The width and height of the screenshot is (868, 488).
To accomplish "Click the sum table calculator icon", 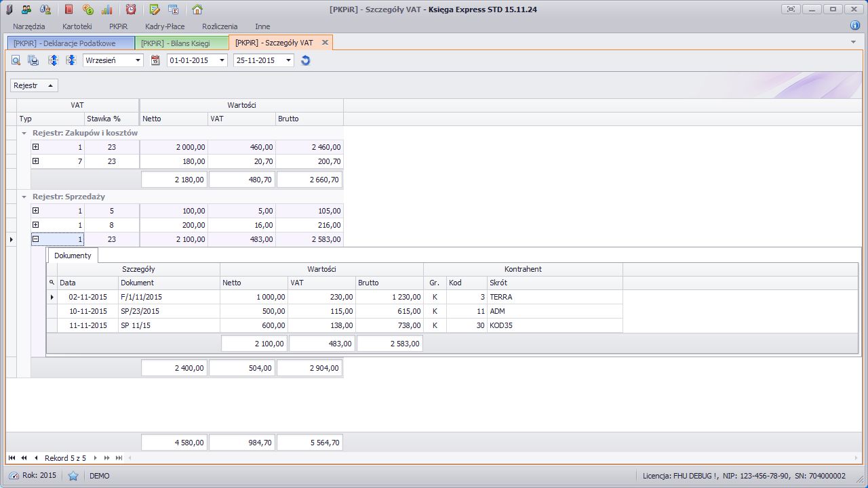I will point(174,9).
